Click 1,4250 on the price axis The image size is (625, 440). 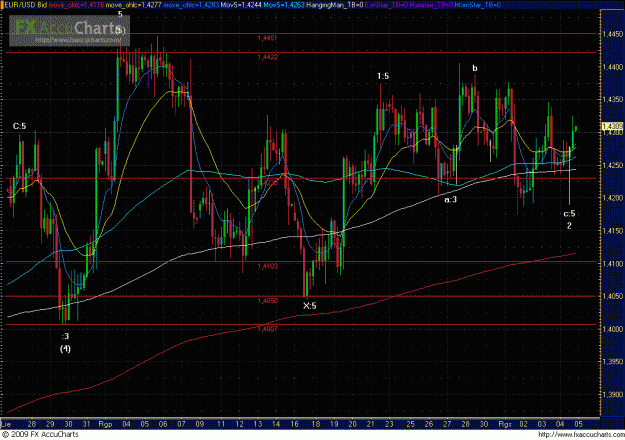click(x=613, y=165)
